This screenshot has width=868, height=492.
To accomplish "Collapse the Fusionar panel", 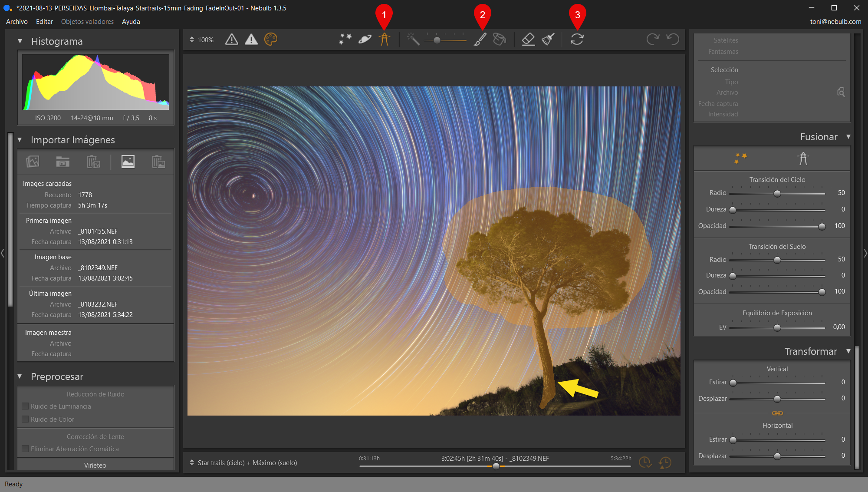I will (848, 137).
